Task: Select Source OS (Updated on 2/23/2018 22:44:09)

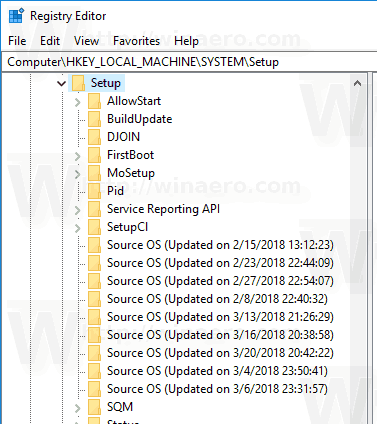Action: pyautogui.click(x=220, y=263)
